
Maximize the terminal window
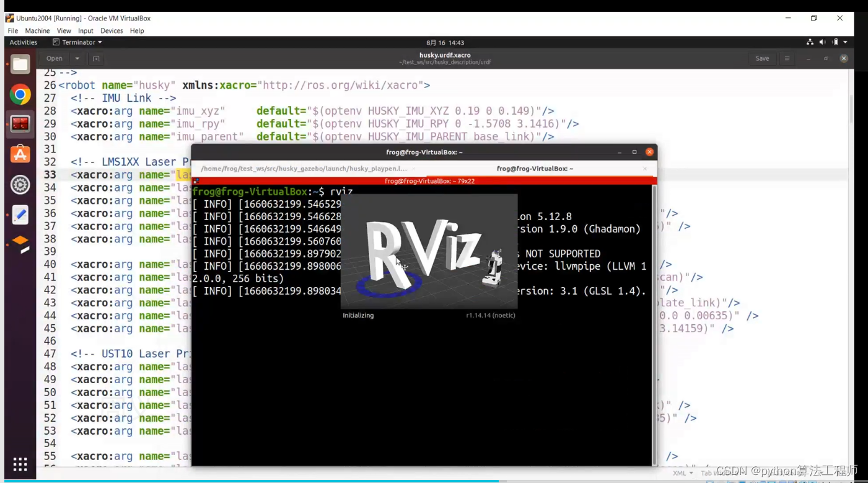point(634,152)
